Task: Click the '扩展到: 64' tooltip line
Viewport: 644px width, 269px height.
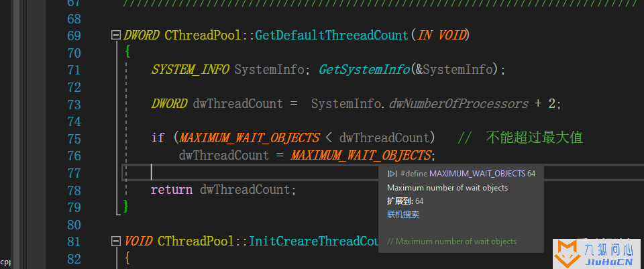Action: coord(405,201)
